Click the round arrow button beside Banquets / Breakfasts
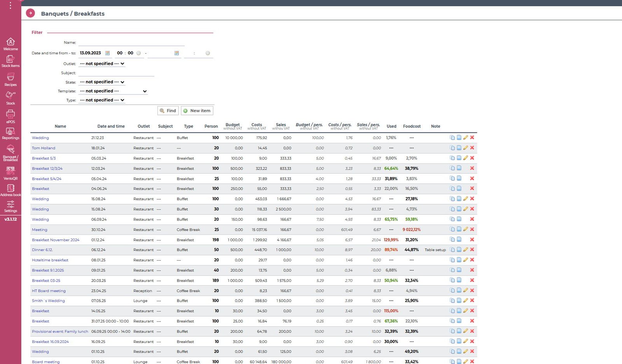Viewport: 622px width, 364px height. 30,13
